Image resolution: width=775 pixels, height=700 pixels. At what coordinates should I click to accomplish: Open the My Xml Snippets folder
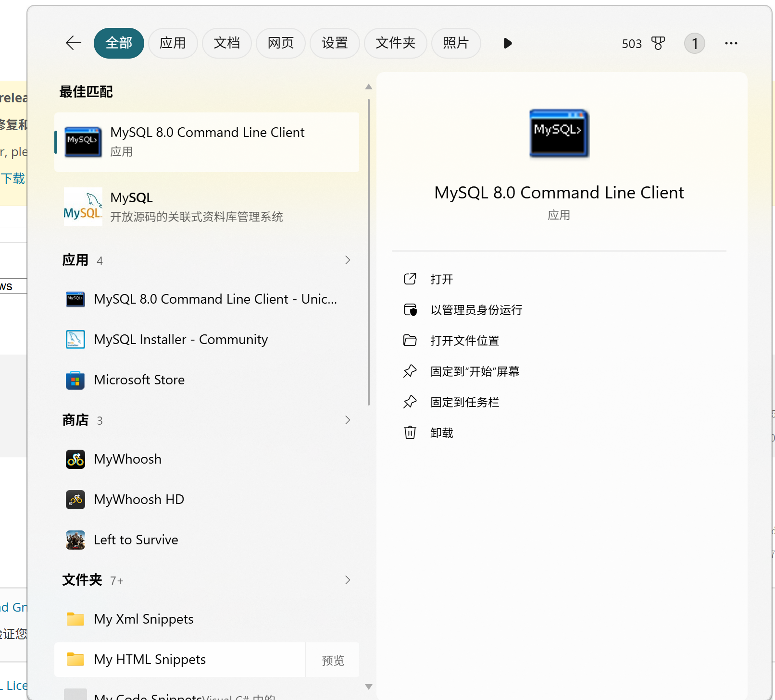click(x=207, y=619)
